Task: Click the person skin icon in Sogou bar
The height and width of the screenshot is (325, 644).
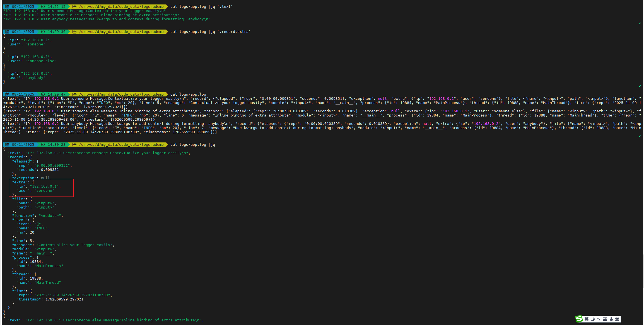Action: [611, 319]
